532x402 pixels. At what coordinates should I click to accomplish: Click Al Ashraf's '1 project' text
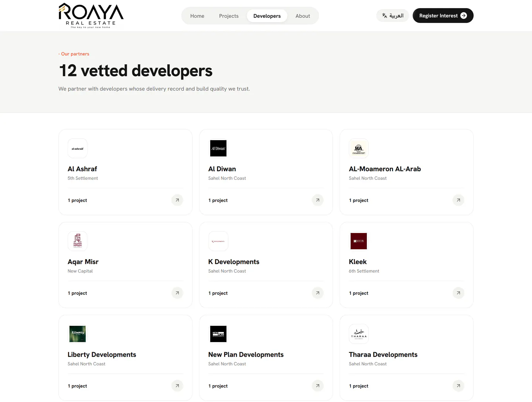click(x=77, y=200)
